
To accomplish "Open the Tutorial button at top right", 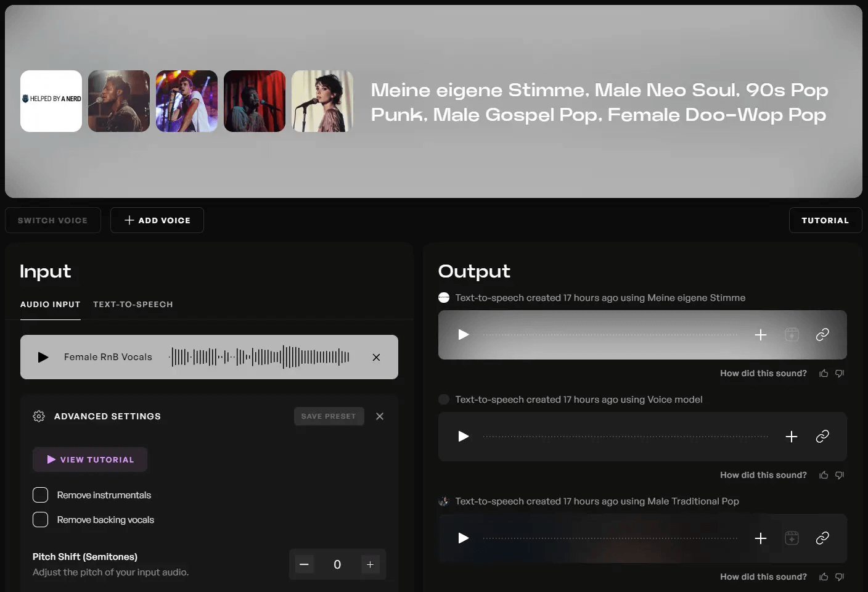I will point(825,220).
